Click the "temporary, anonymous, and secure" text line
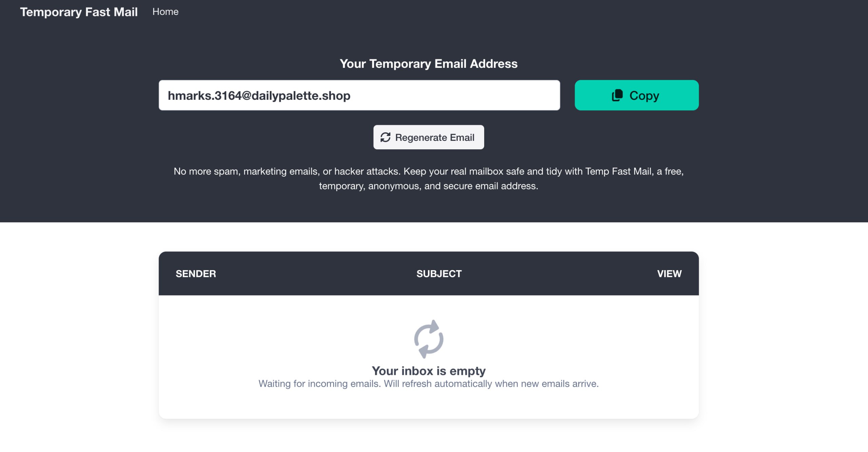868x452 pixels. point(429,186)
